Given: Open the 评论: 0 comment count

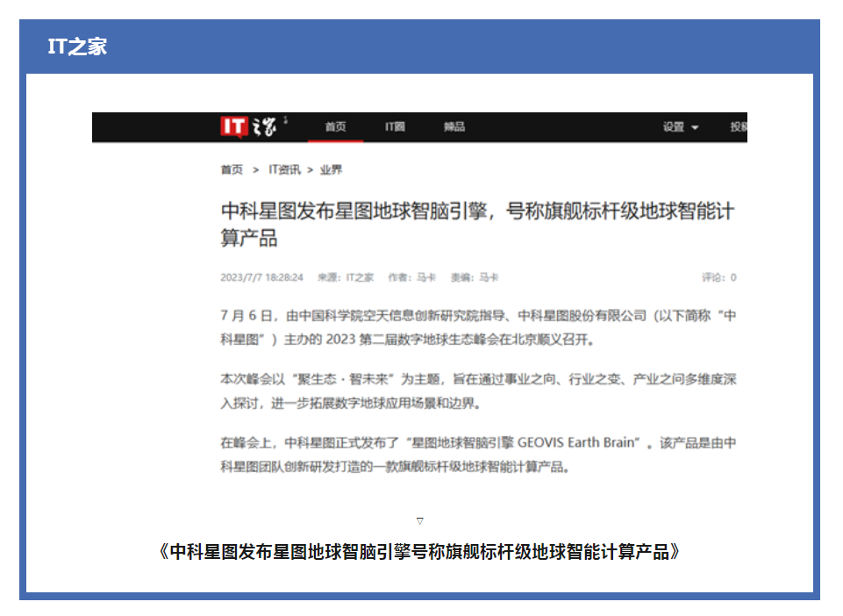Looking at the screenshot, I should [x=718, y=277].
